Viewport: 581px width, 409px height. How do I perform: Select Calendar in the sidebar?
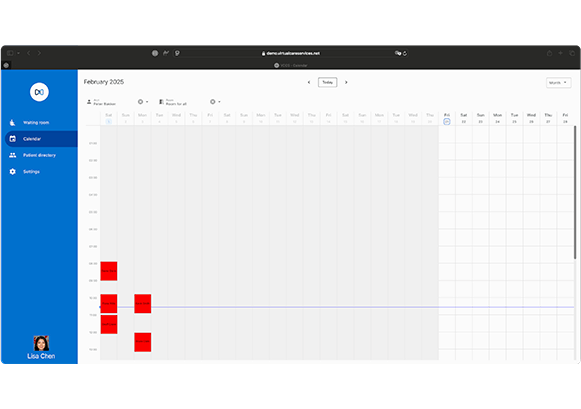(41, 139)
